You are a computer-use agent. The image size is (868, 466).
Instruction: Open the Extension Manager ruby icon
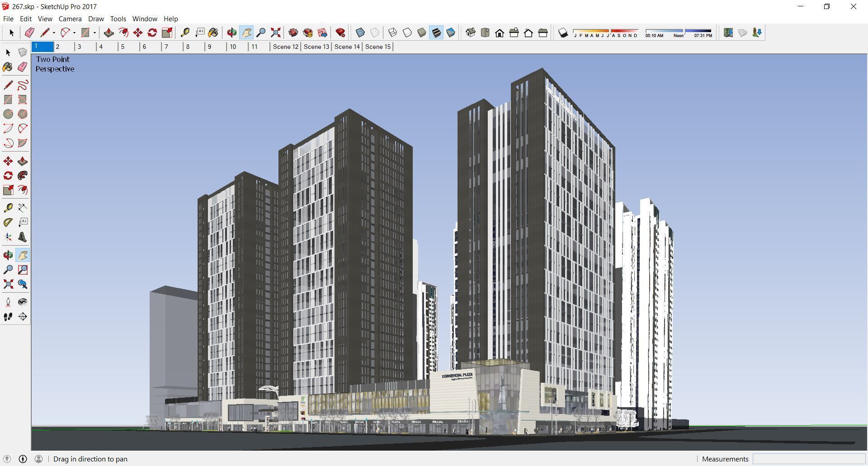(340, 33)
